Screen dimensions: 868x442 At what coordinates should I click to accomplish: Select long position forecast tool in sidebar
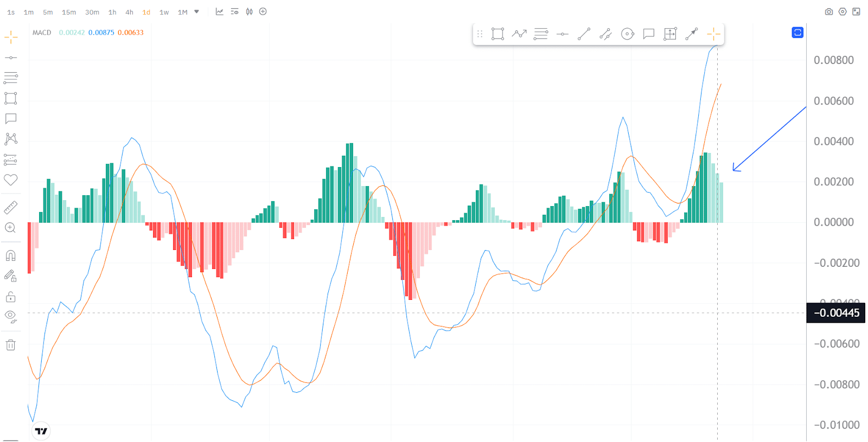(11, 159)
